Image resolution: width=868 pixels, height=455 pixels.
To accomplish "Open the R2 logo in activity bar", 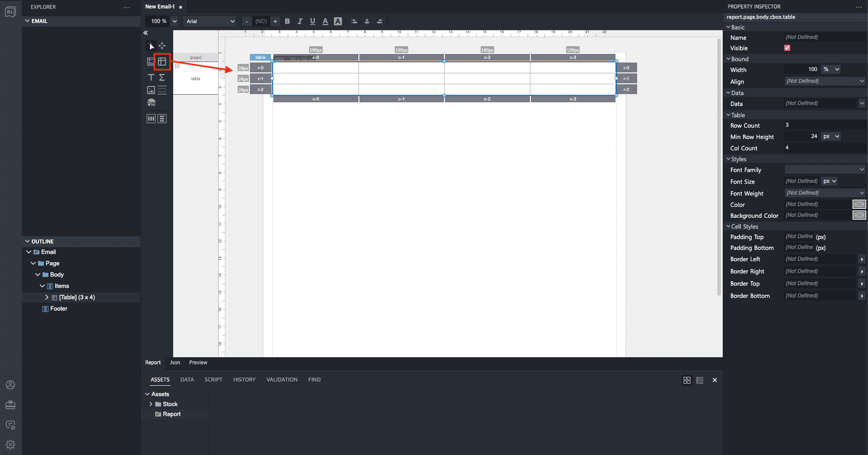I will [x=10, y=12].
